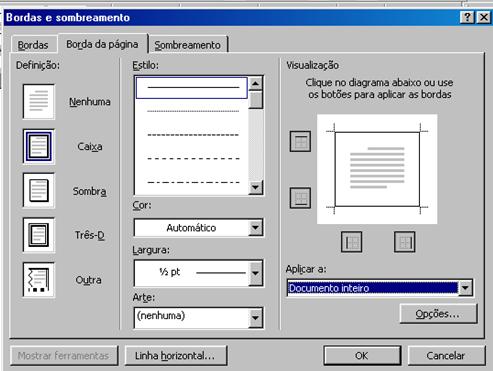Choose the Três-D border setting icon
Screen dimensions: 493x371
[x=39, y=235]
